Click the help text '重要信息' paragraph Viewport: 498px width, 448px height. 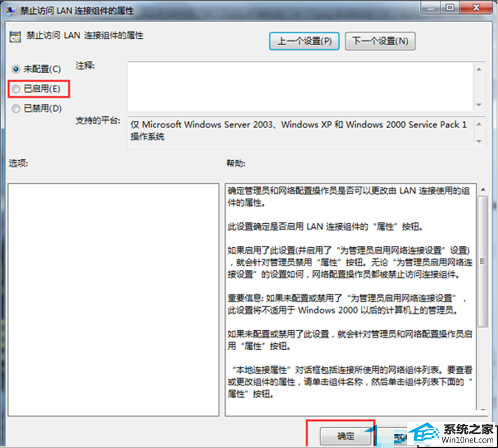(347, 304)
